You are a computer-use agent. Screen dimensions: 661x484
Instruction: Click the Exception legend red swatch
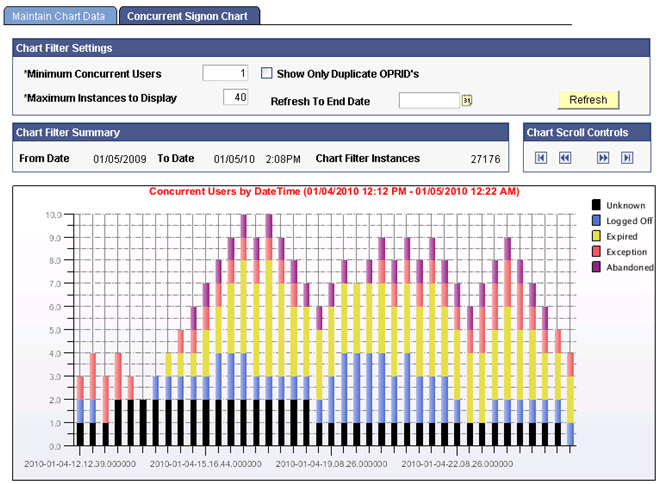(x=596, y=252)
